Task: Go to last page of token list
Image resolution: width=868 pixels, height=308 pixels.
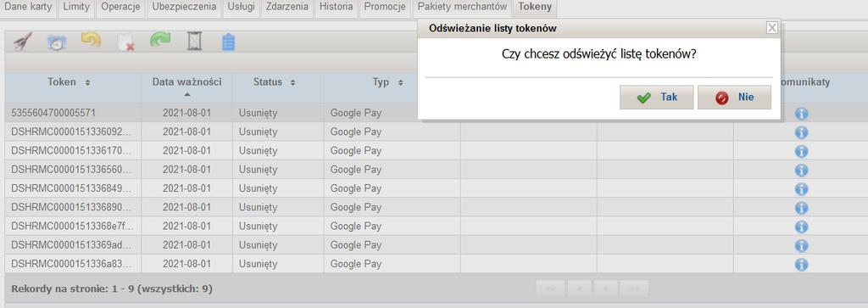Action: click(634, 288)
